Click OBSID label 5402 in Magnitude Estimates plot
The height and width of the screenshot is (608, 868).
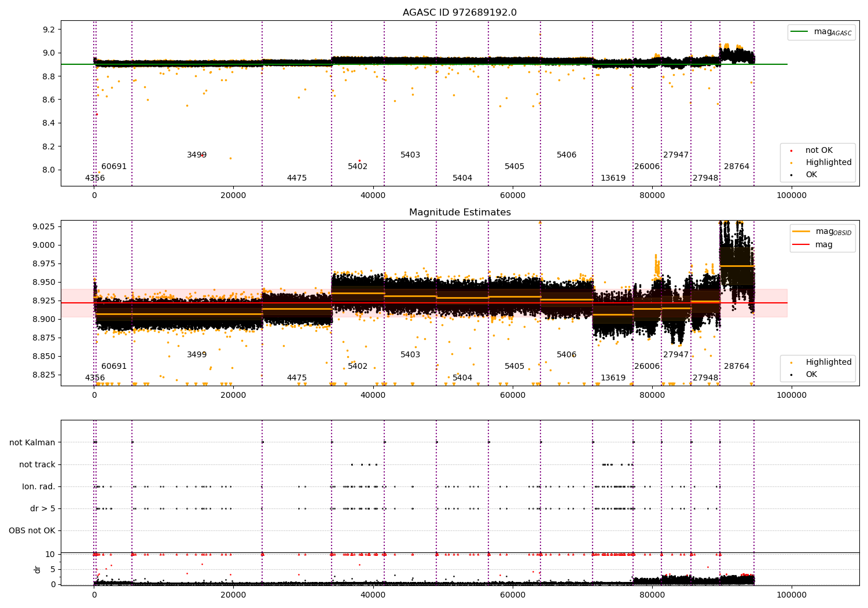pyautogui.click(x=358, y=367)
